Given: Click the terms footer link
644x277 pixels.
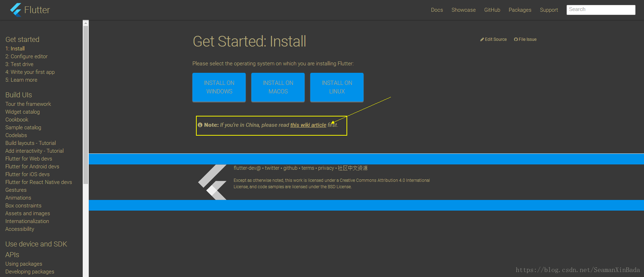Looking at the screenshot, I should point(308,168).
